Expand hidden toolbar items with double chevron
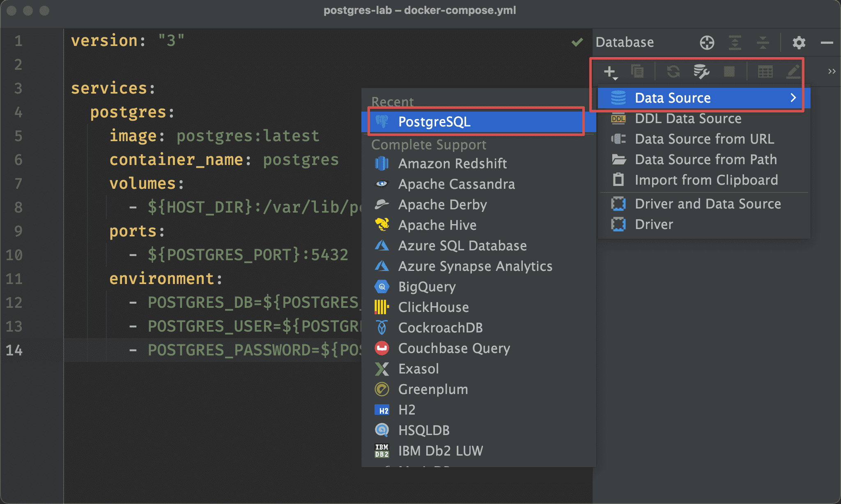 click(x=832, y=71)
